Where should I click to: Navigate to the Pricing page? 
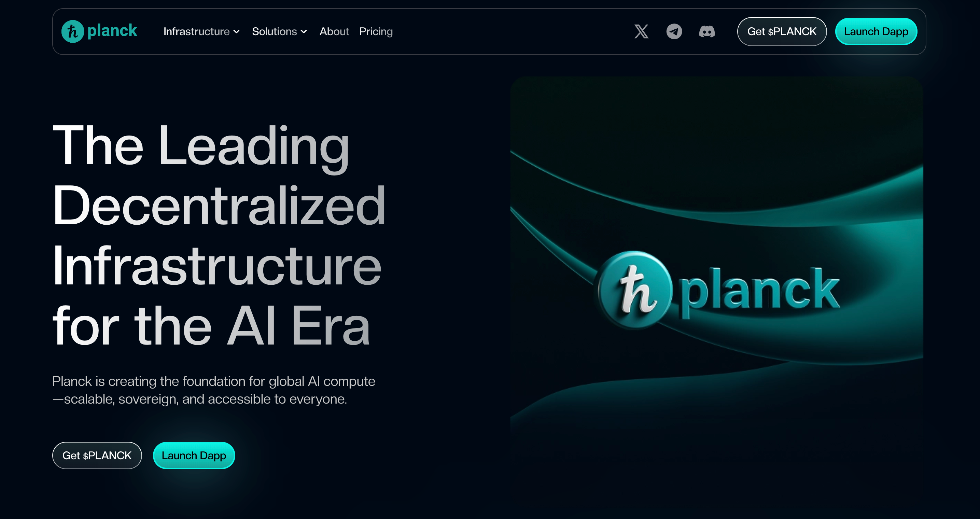point(376,31)
